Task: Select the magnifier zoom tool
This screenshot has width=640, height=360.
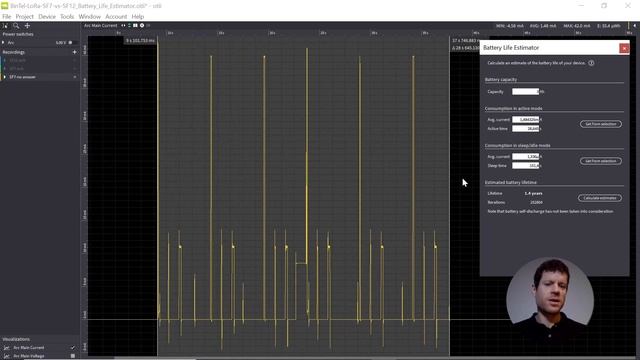Action: [16, 26]
